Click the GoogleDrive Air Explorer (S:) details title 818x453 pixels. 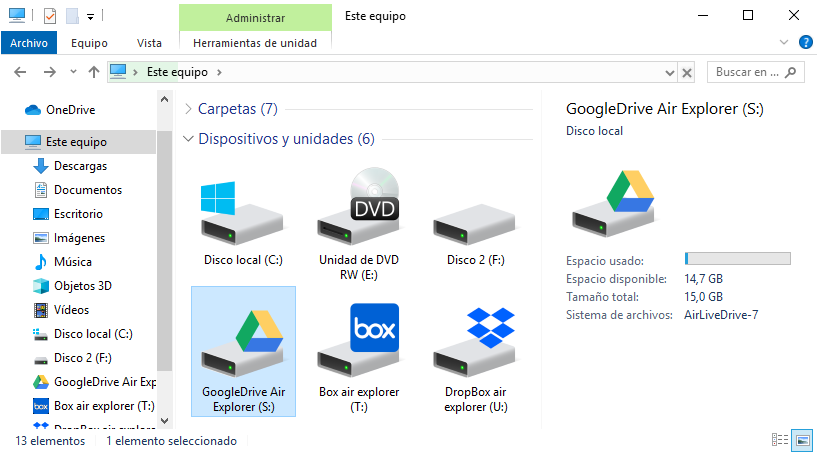pos(665,110)
